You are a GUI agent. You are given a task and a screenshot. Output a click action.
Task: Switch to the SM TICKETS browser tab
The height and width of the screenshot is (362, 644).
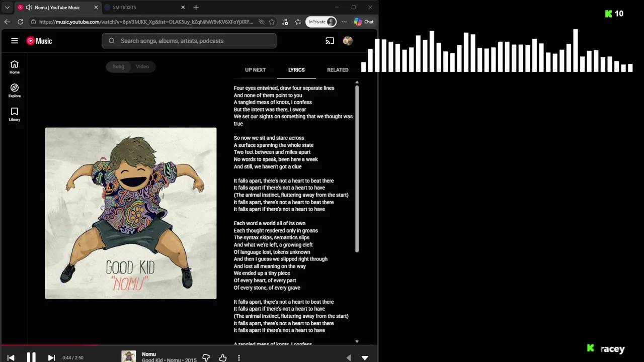coord(145,8)
